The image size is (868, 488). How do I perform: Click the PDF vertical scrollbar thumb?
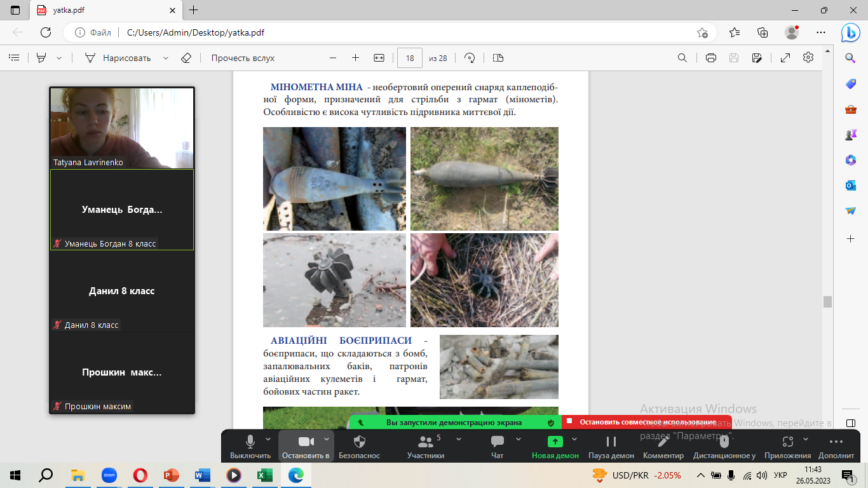tap(827, 302)
